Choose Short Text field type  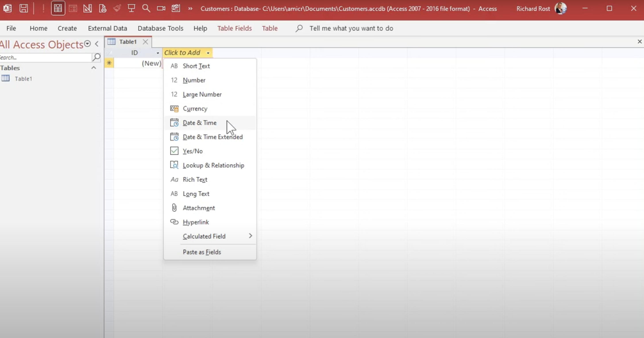click(210, 66)
